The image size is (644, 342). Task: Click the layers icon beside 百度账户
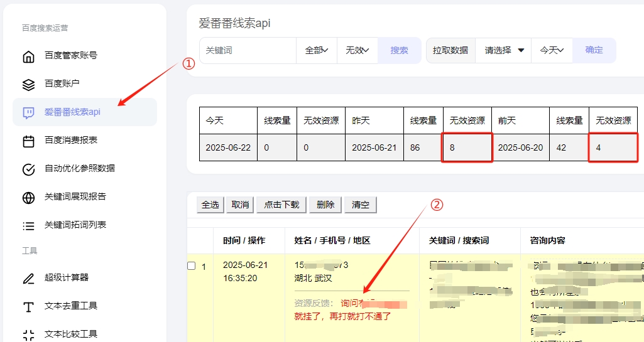pos(28,84)
